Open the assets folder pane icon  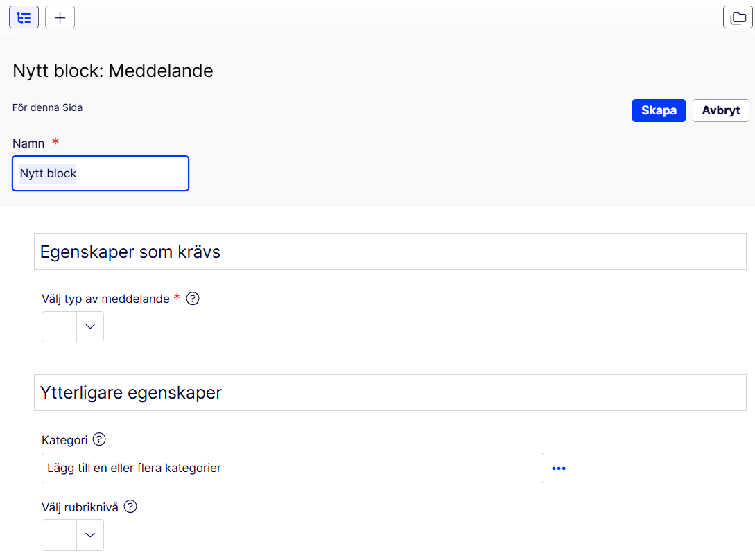pos(738,17)
